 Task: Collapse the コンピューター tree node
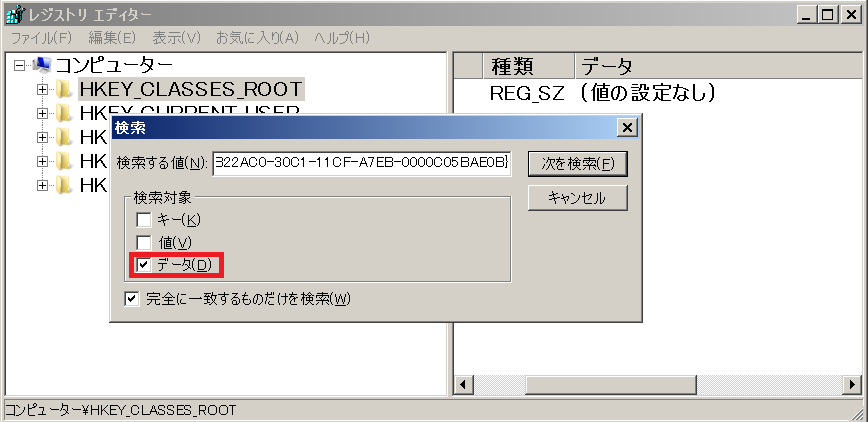click(x=19, y=65)
